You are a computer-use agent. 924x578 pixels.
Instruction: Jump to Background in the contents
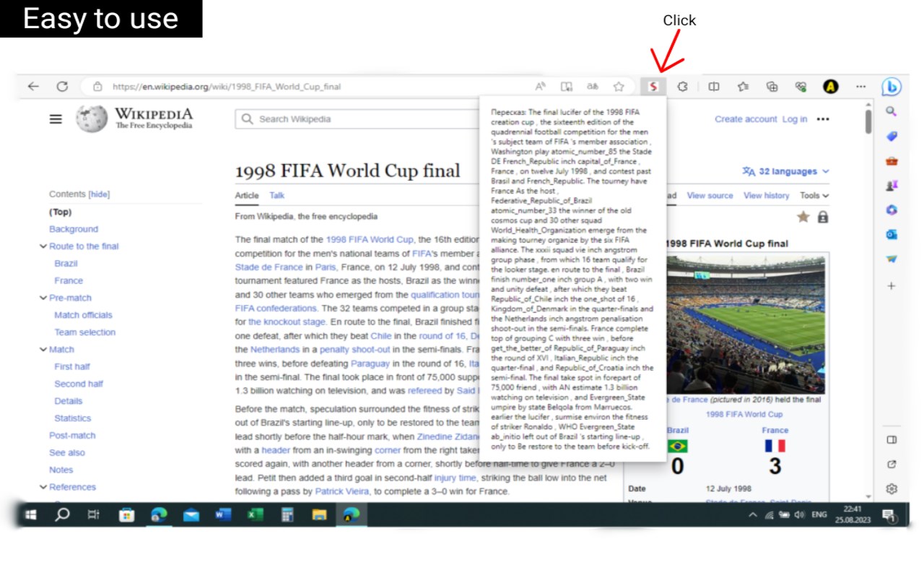(x=74, y=229)
